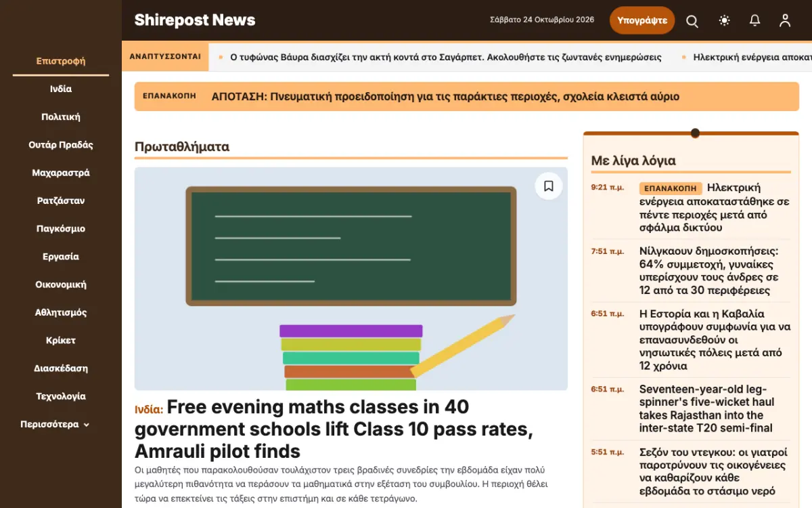This screenshot has height=508, width=812.
Task: Open the ΑΠΟΤΑΣΗ breaking alert banner
Action: 467,97
